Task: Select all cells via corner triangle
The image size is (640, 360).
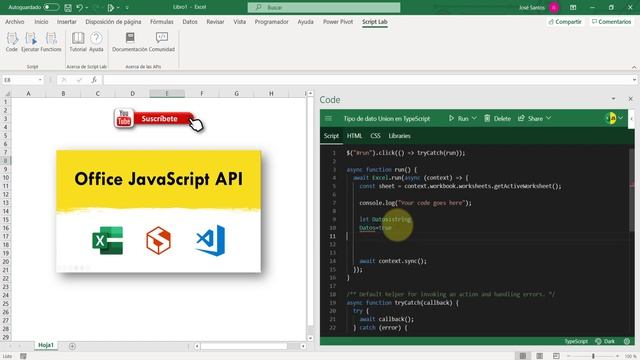Action: (7, 94)
